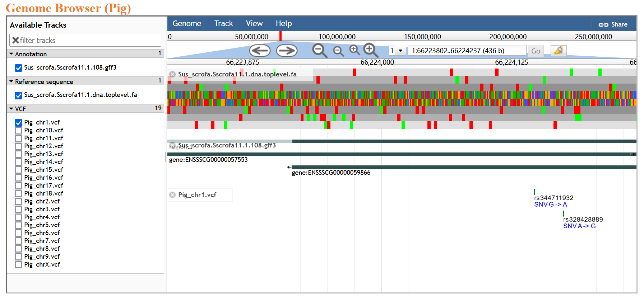Viewport: 644px width, 296px height.
Task: Enable the Pig_chr5.vcf track
Action: click(19, 225)
